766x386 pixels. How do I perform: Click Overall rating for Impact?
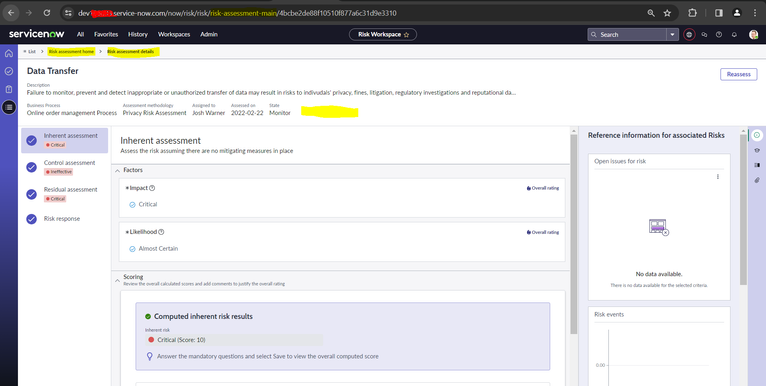click(x=543, y=188)
